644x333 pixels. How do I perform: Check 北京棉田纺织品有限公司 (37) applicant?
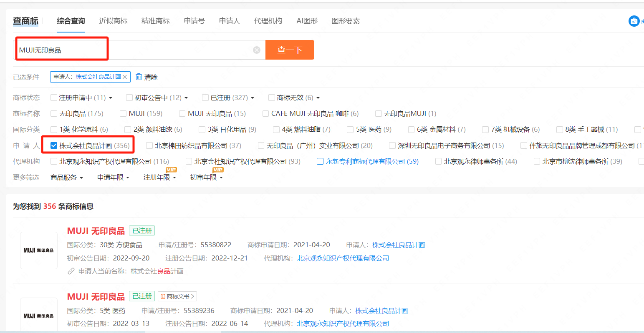click(149, 145)
